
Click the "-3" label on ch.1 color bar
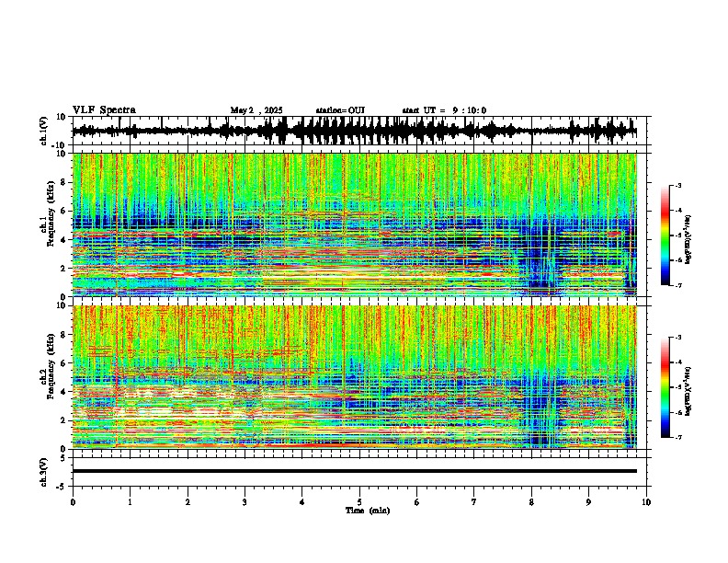678,186
